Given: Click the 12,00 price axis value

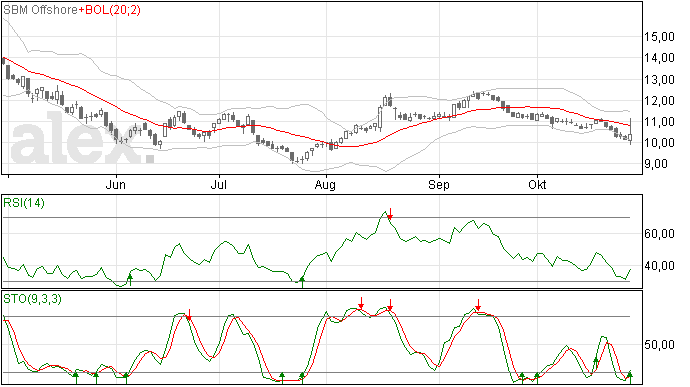Looking at the screenshot, I should [x=659, y=101].
